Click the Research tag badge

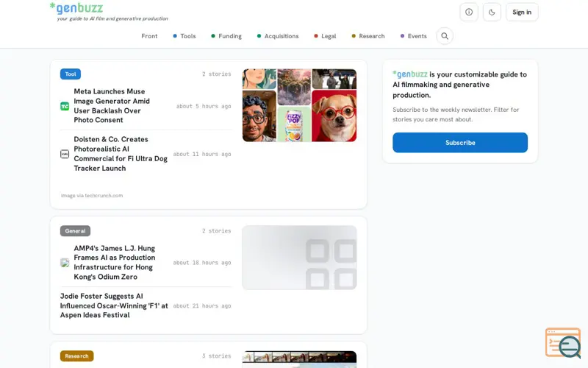tap(76, 356)
